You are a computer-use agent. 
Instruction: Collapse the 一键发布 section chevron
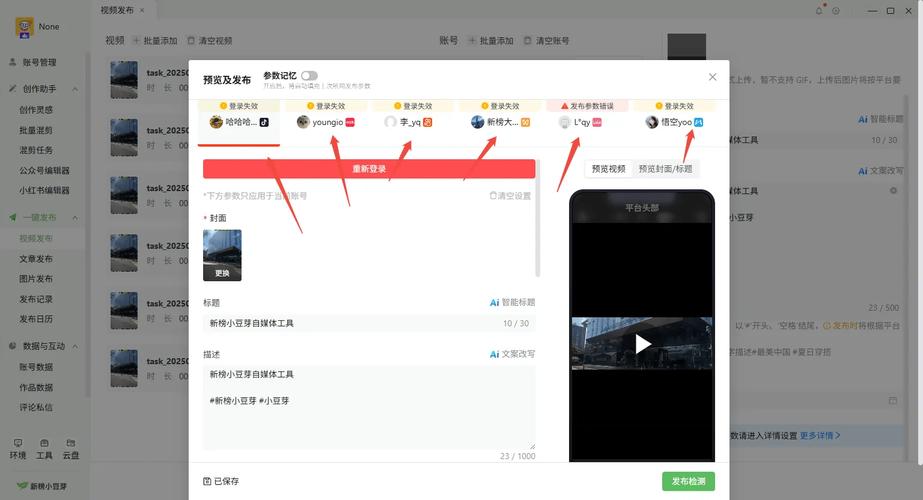coord(75,218)
